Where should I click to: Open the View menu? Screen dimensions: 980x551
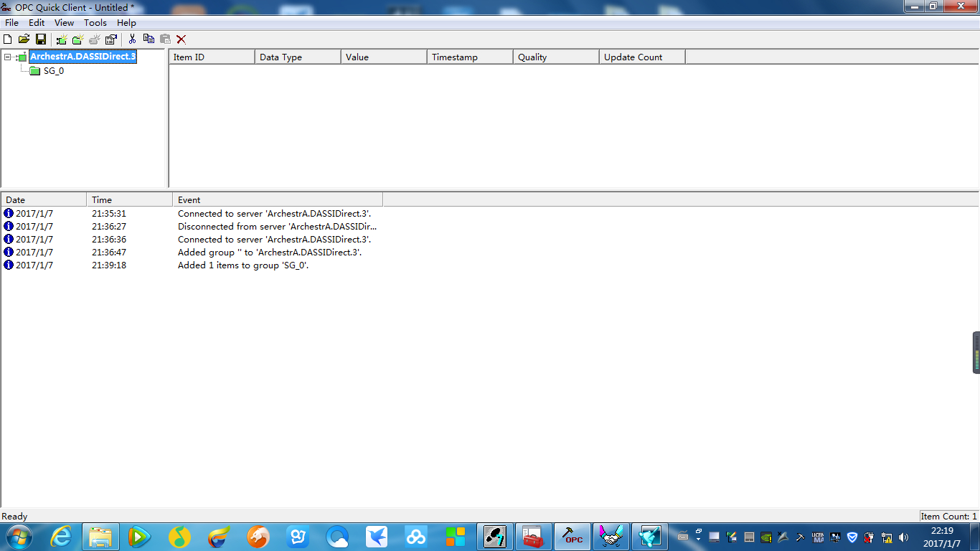point(64,23)
